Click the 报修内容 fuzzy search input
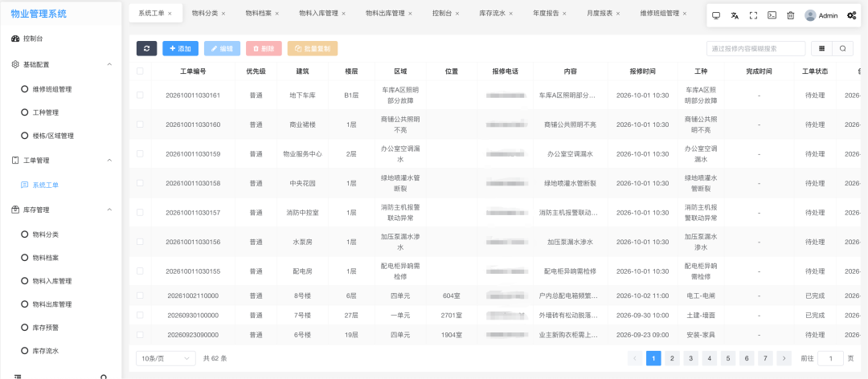 756,49
